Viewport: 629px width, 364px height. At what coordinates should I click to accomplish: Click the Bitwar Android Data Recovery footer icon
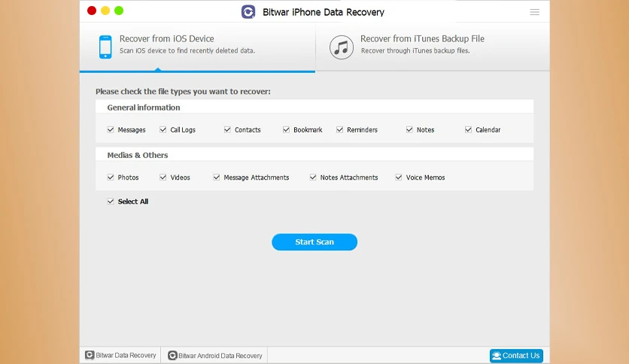pyautogui.click(x=172, y=356)
